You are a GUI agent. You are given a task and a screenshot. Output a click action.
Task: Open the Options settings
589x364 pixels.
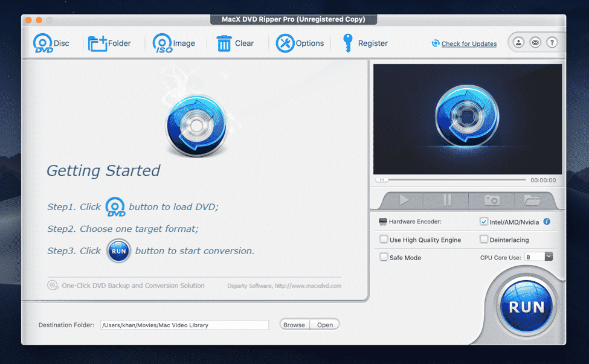pyautogui.click(x=285, y=43)
